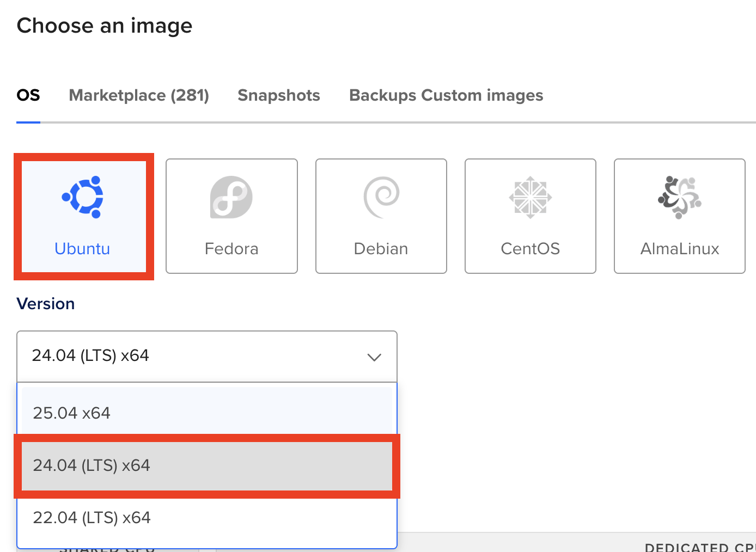This screenshot has width=756, height=552.
Task: Click the Ubuntu logo icon
Action: (x=83, y=197)
